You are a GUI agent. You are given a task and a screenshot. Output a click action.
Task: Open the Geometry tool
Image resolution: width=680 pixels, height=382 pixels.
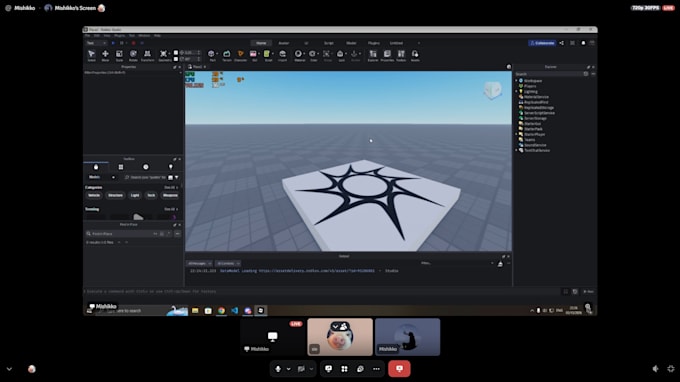click(164, 55)
